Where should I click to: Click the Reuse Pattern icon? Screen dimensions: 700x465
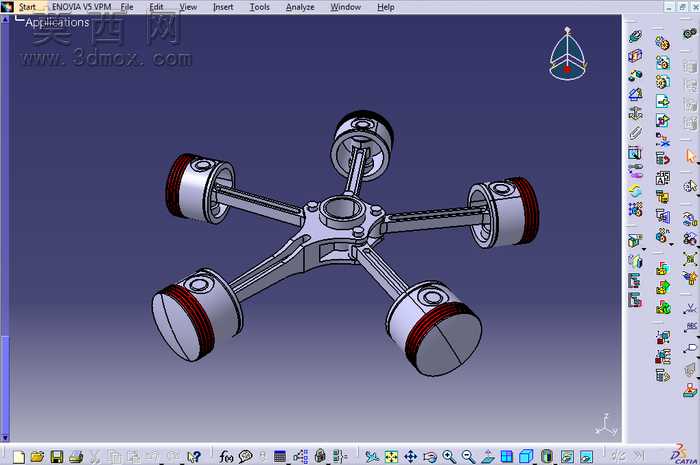(635, 210)
